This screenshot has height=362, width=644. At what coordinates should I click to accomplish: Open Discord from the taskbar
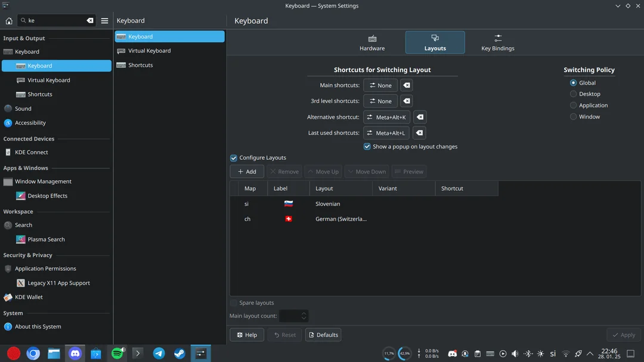coord(75,354)
